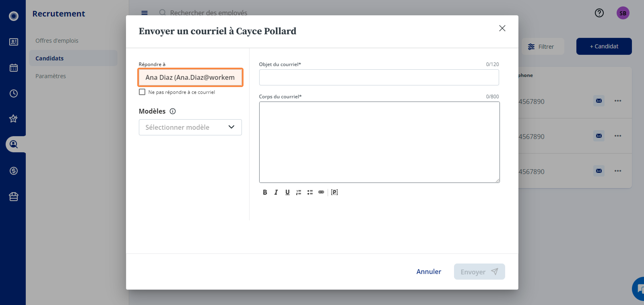Close the Envoyer un courriel dialog
This screenshot has width=644, height=305.
(x=502, y=28)
